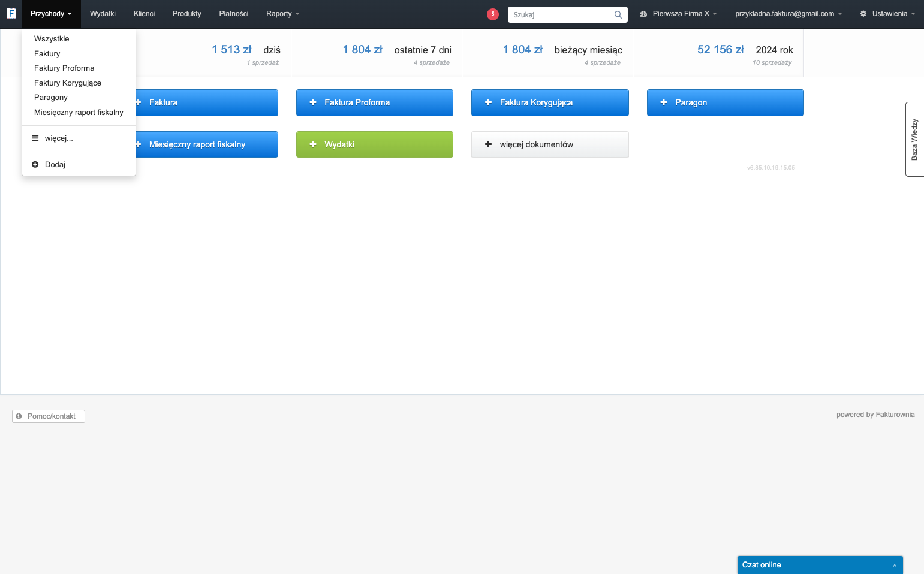Collapse the Przychody dropdown menu
The height and width of the screenshot is (574, 924).
tap(51, 14)
